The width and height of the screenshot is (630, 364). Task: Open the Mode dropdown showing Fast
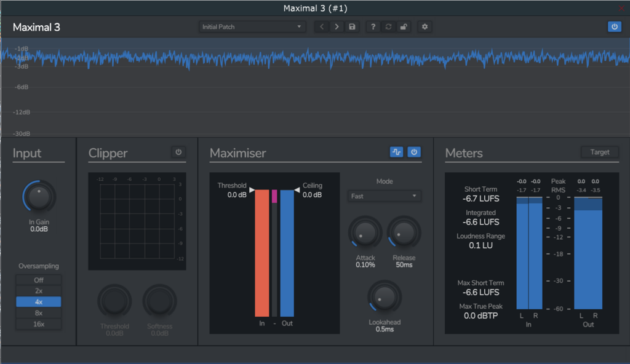385,196
